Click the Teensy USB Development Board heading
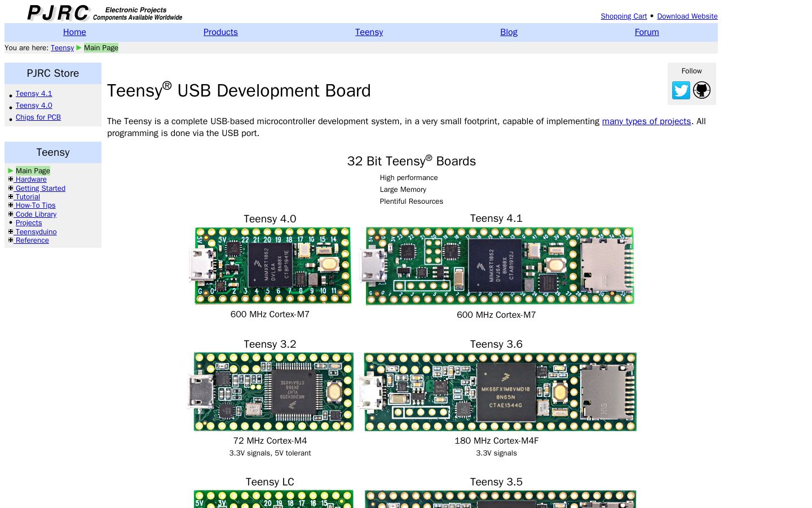 tap(239, 90)
